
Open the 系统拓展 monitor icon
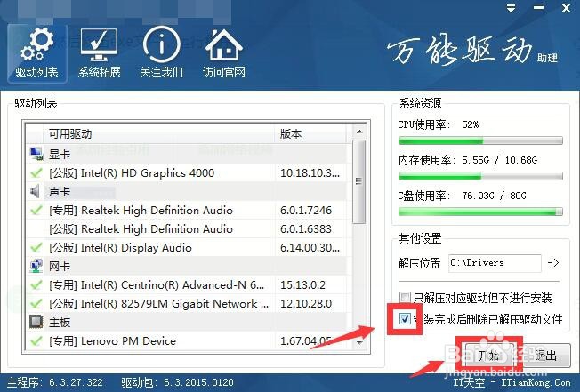coord(99,53)
